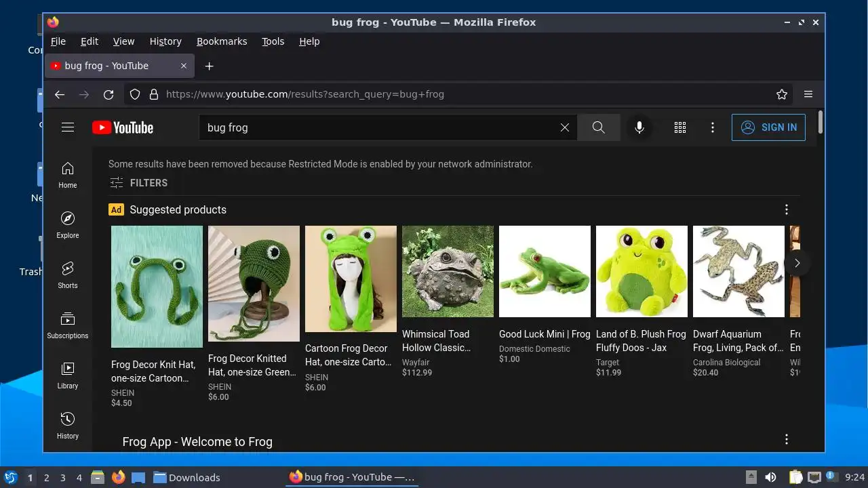Screen dimensions: 868x488
Task: Click the yellow plush frog thumbnail
Action: click(x=642, y=271)
